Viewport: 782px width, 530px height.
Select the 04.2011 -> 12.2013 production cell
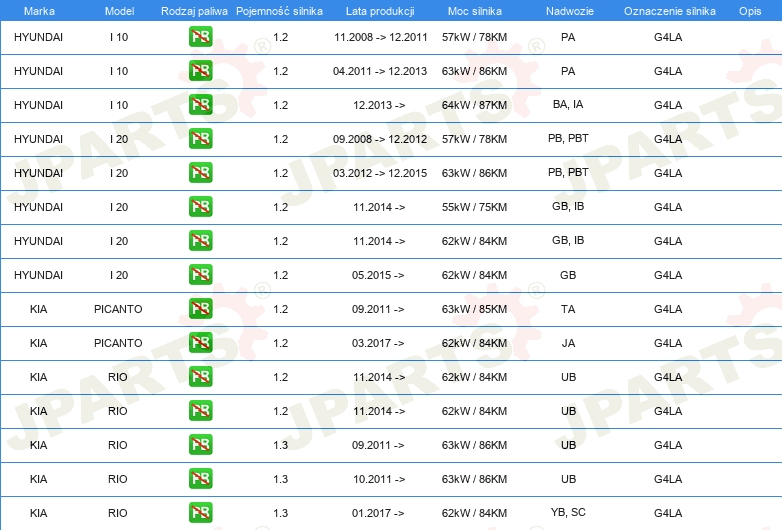coord(380,71)
